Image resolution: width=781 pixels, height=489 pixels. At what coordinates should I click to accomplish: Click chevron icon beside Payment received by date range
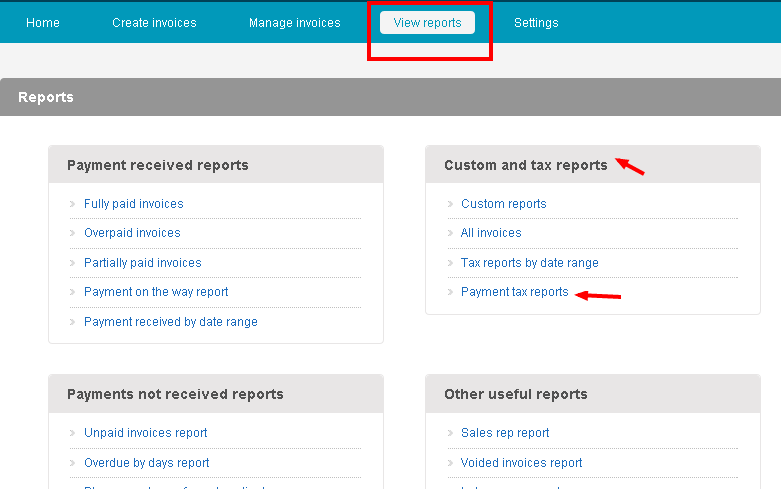(x=72, y=322)
